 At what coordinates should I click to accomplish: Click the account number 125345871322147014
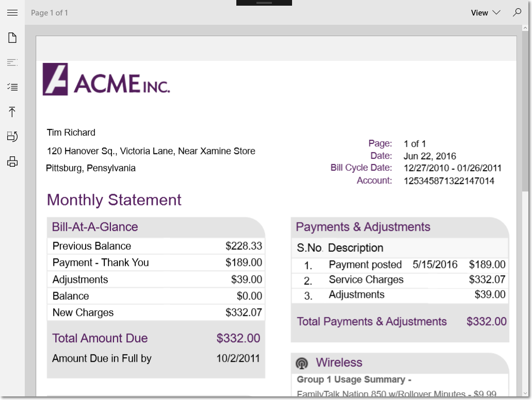(449, 181)
